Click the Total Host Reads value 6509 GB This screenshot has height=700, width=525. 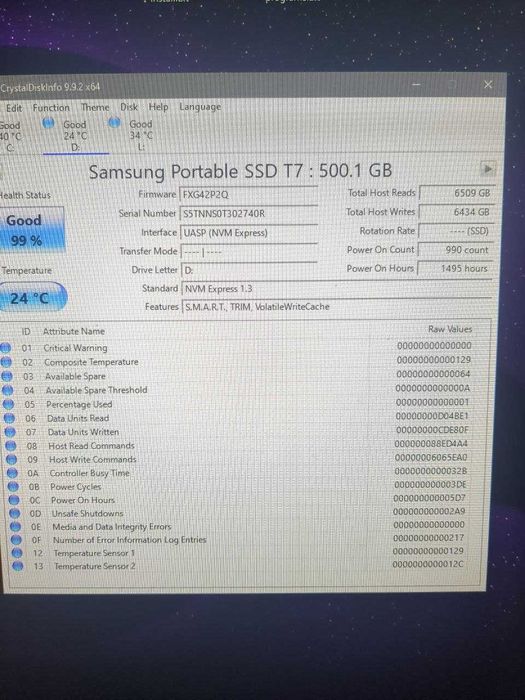click(457, 193)
